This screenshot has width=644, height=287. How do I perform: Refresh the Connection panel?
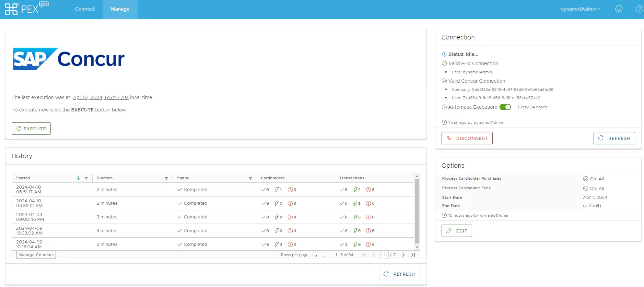pos(614,138)
